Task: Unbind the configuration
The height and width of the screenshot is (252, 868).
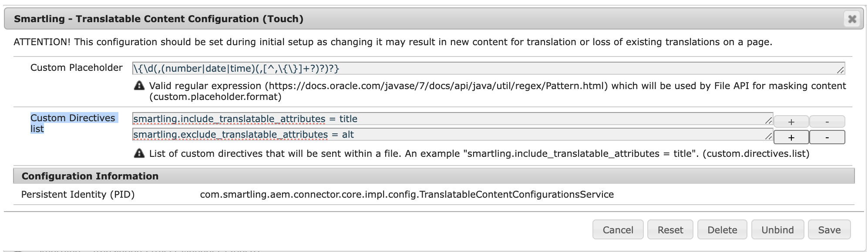Action: coord(777,230)
